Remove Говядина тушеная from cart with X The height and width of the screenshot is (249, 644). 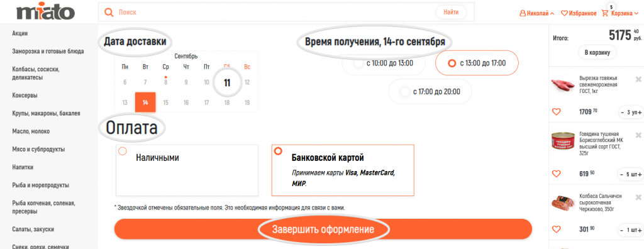(x=638, y=135)
